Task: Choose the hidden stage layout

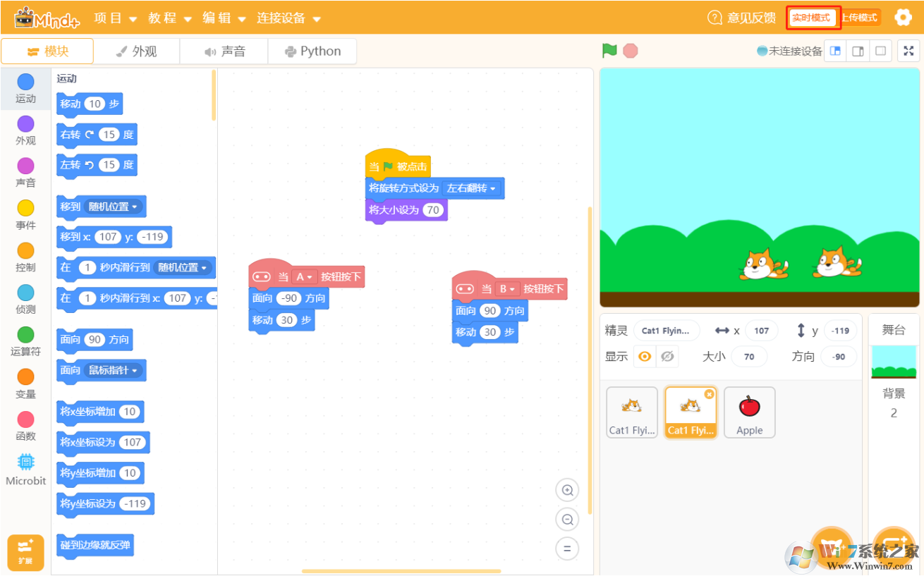Action: [880, 51]
